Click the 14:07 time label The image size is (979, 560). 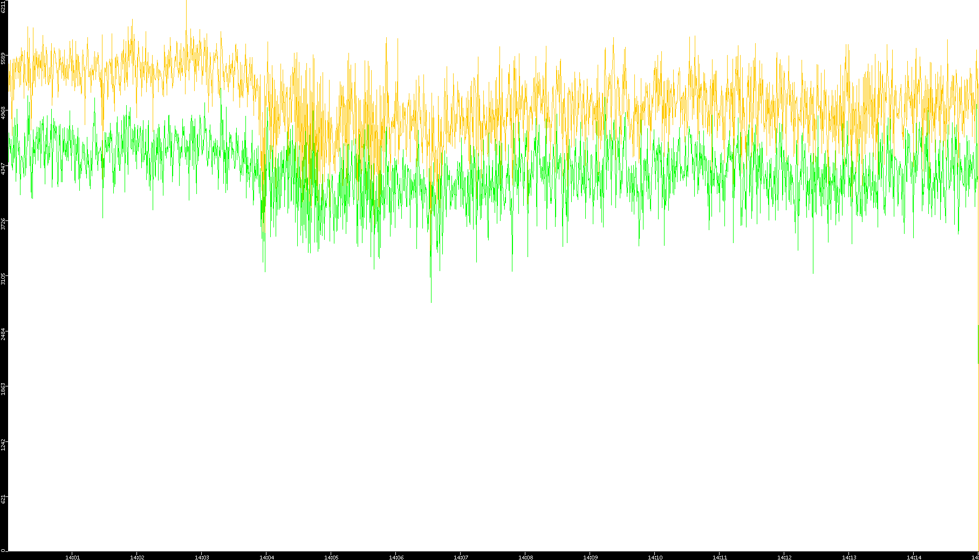pos(461,557)
